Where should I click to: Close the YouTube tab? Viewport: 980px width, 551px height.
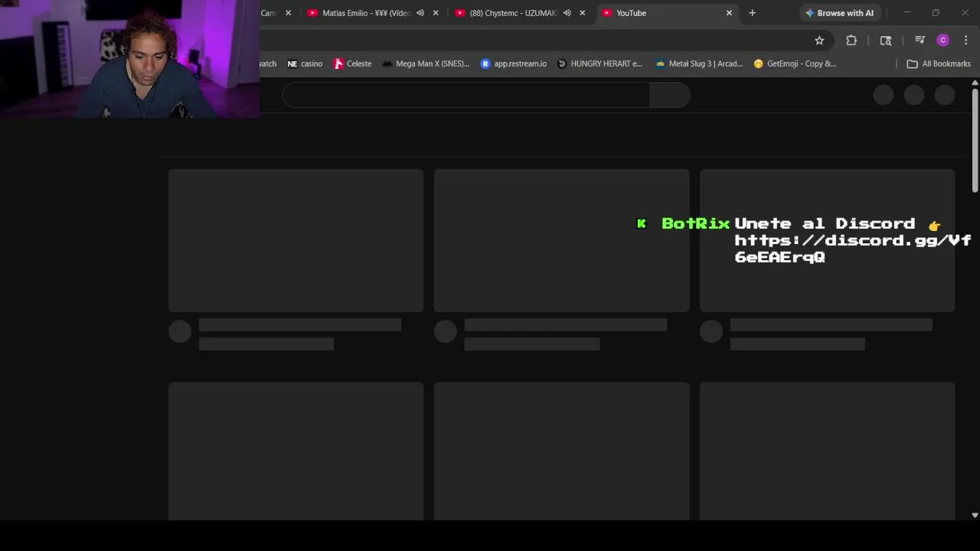[x=729, y=13]
